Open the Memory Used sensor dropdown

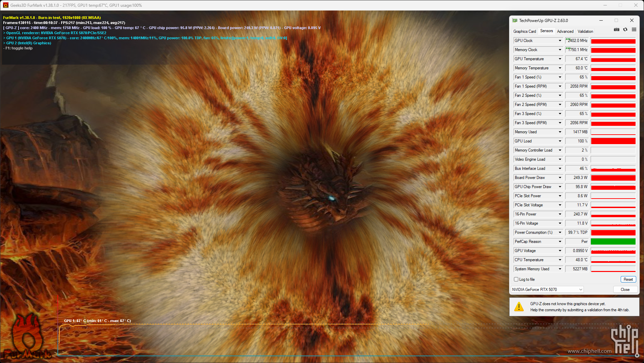[560, 132]
